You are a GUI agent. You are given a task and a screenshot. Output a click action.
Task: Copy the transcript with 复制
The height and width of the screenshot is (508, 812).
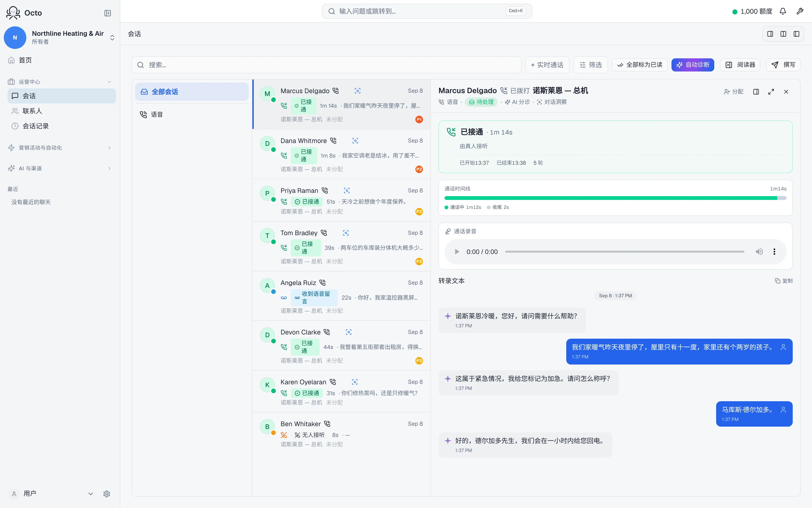784,281
